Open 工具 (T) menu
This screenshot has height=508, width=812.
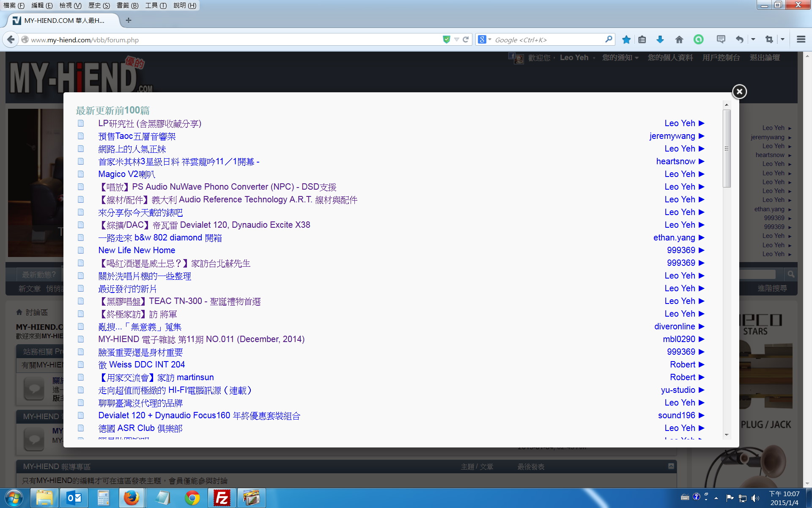pos(156,5)
